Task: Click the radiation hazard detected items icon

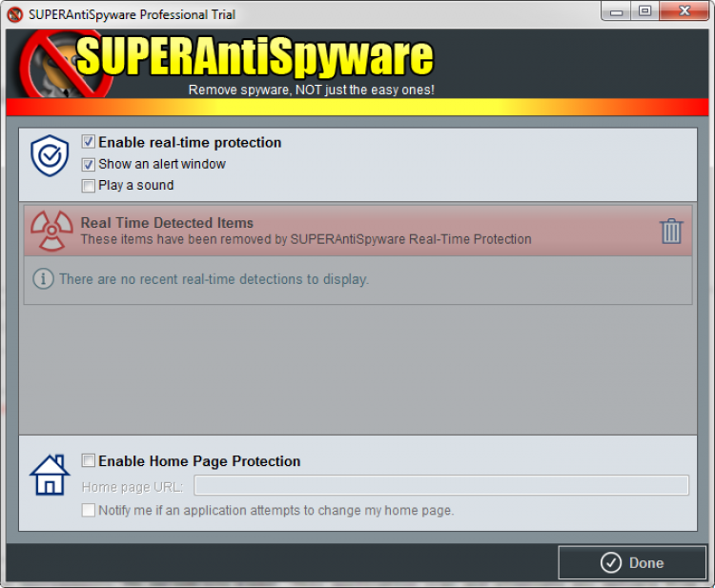Action: 51,231
